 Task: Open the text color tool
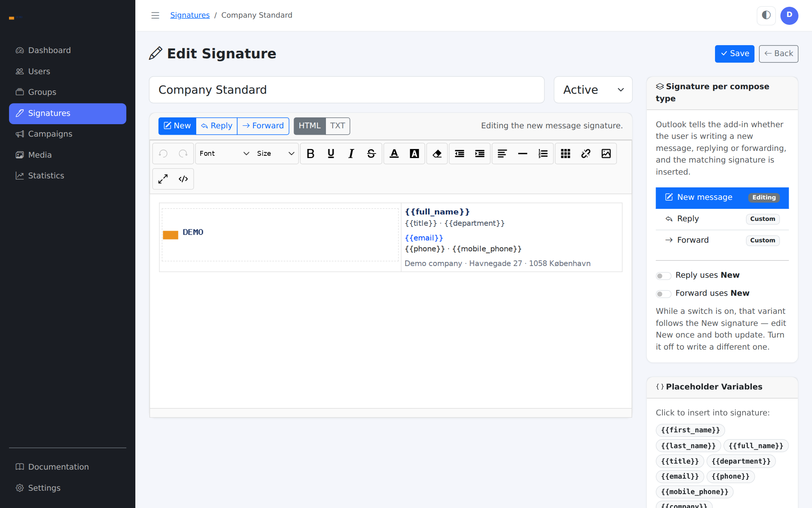(394, 154)
